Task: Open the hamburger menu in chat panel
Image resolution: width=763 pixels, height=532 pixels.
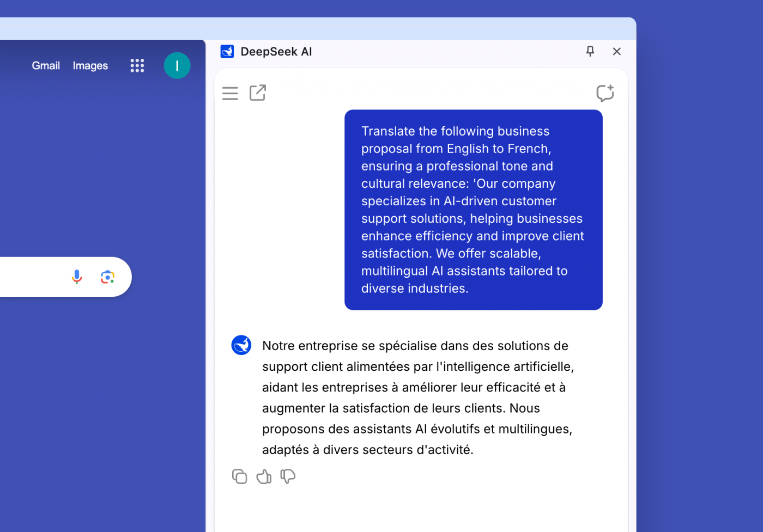Action: tap(230, 94)
